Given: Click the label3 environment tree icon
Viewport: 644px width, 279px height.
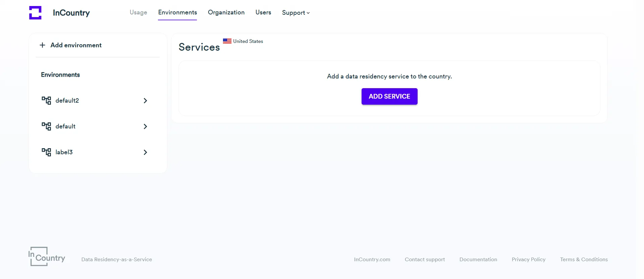Looking at the screenshot, I should (x=46, y=152).
